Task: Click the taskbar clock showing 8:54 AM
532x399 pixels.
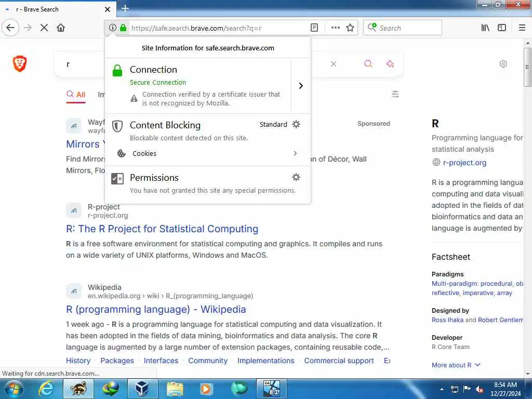Action: click(x=505, y=389)
